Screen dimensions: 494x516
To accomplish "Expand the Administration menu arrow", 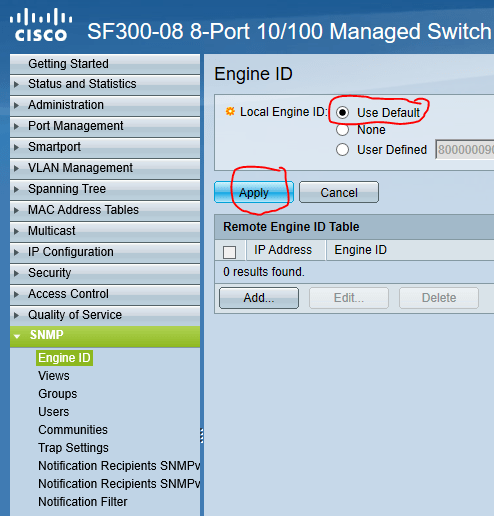I will [x=16, y=105].
